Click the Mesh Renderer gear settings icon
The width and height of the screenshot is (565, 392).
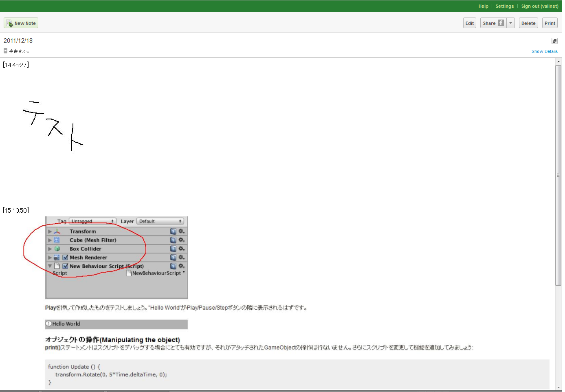181,257
